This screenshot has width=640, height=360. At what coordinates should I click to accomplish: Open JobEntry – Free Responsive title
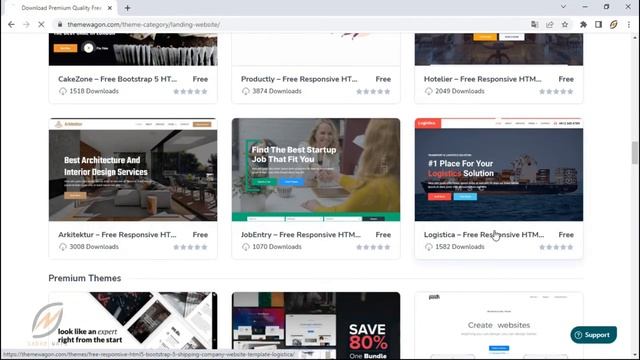coord(301,235)
